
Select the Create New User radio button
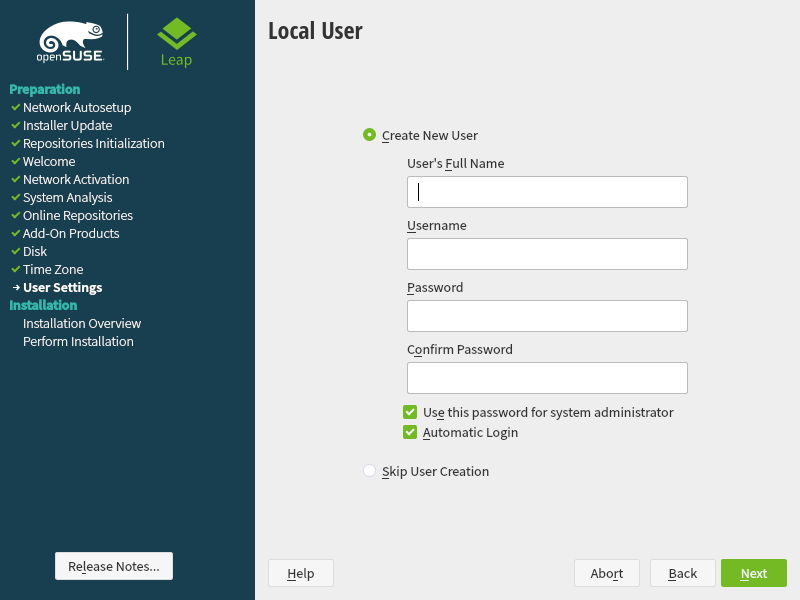coord(370,135)
